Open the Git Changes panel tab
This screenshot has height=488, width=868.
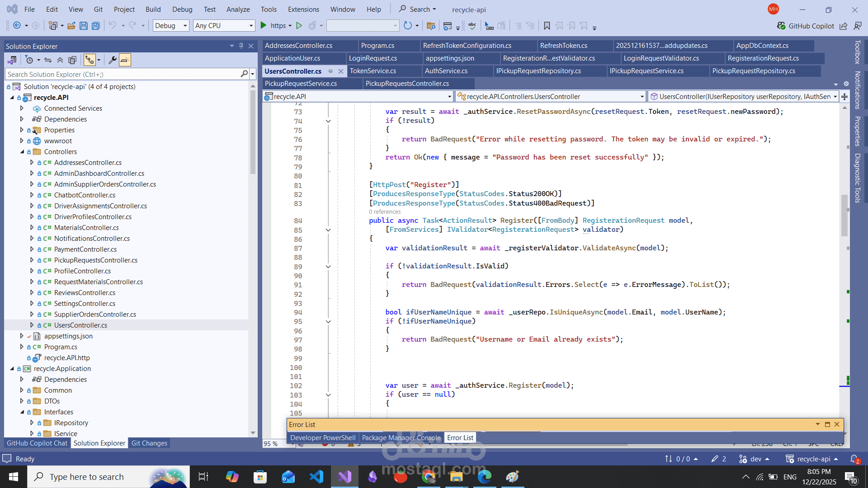point(149,443)
